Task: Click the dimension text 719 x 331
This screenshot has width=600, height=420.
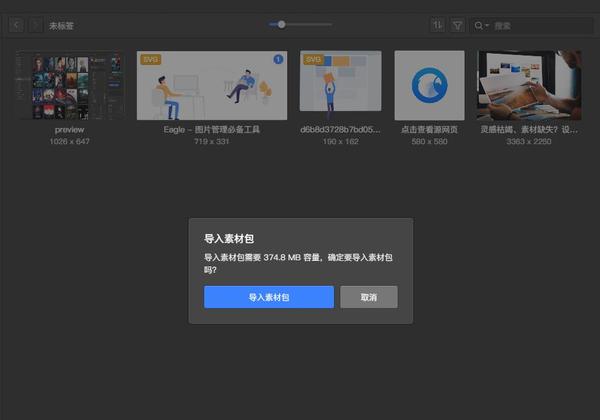Action: (212, 142)
